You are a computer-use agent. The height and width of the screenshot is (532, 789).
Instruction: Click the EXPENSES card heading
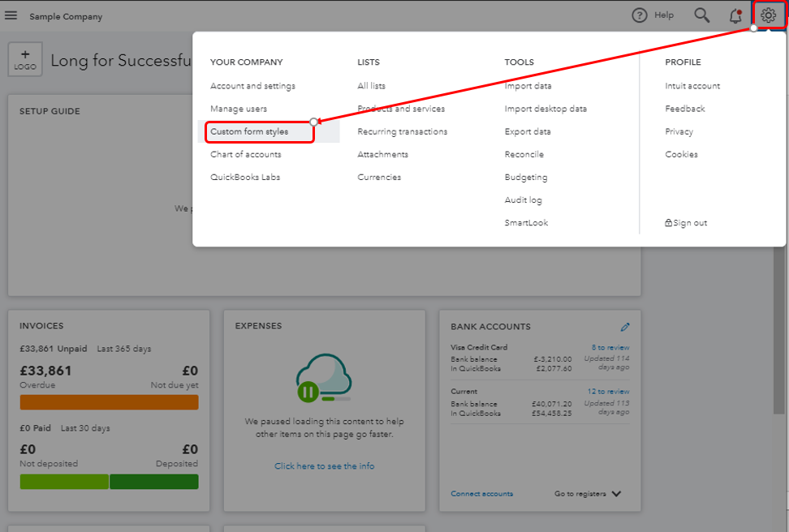(x=258, y=326)
